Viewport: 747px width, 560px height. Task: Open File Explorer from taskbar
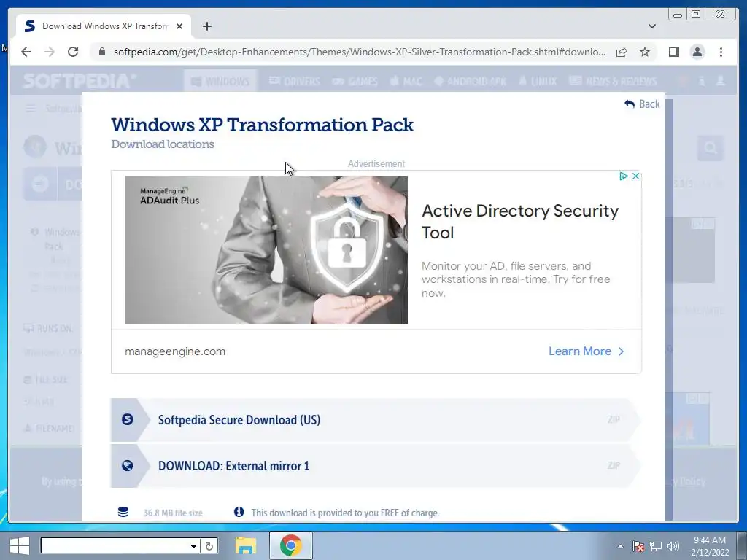click(x=245, y=545)
